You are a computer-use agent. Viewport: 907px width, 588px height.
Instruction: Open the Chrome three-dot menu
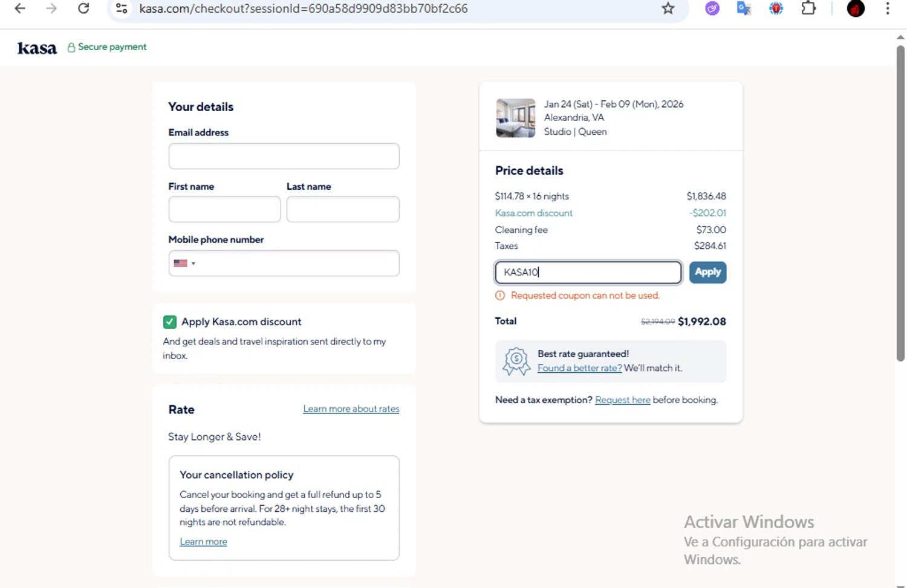coord(888,8)
